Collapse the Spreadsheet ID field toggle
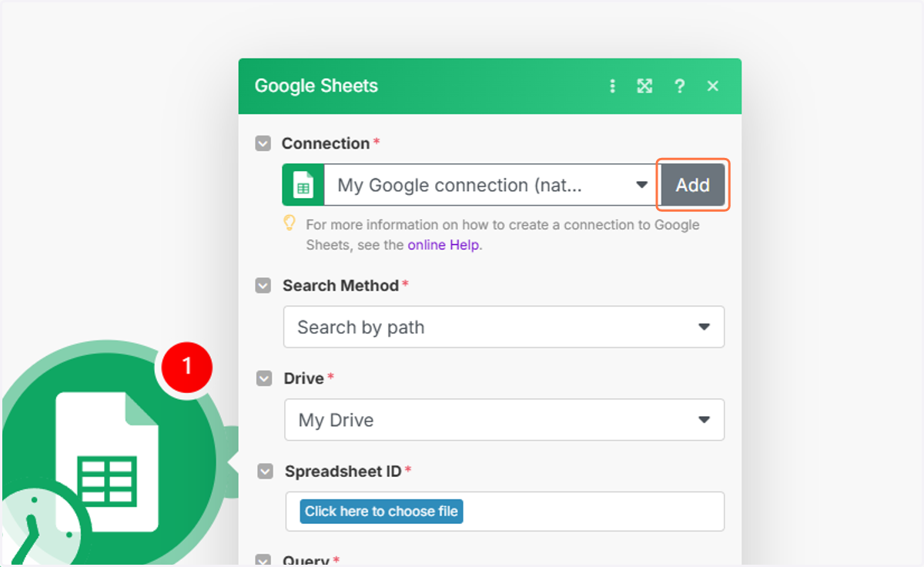This screenshot has width=924, height=567. (265, 471)
